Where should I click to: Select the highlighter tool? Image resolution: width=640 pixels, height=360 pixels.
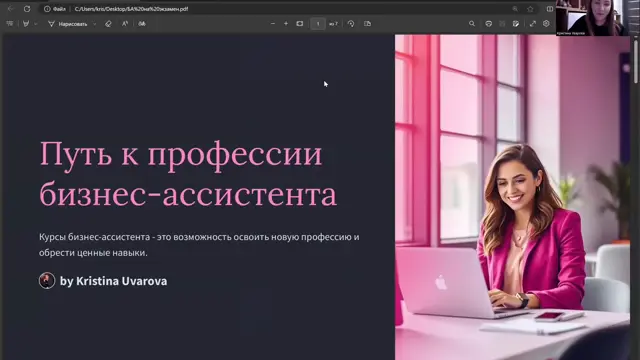tap(26, 24)
